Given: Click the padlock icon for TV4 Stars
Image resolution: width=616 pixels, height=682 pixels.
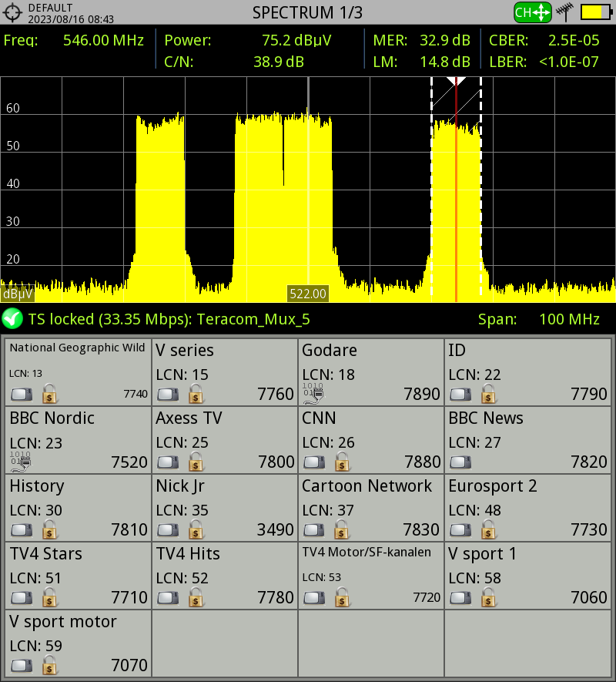Looking at the screenshot, I should coord(49,596).
